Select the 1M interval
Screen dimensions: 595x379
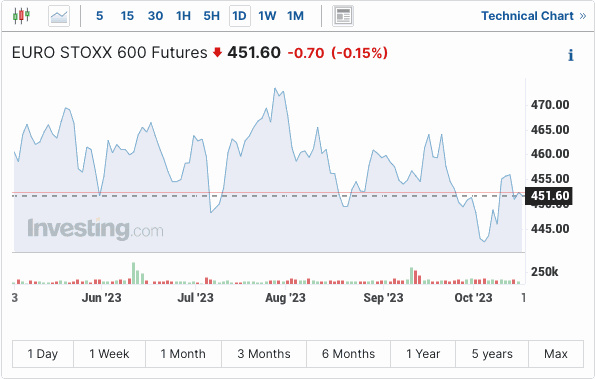point(295,16)
